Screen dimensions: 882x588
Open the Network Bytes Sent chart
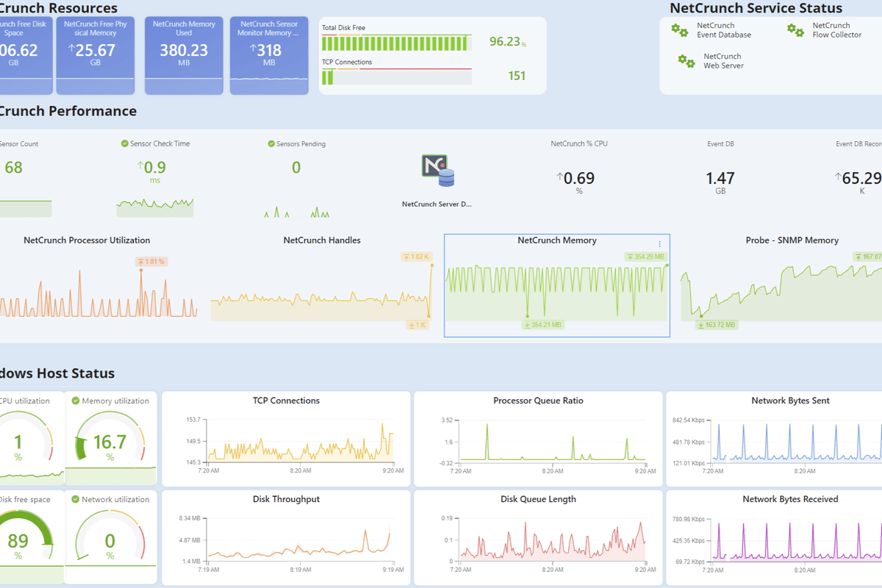tap(775, 439)
